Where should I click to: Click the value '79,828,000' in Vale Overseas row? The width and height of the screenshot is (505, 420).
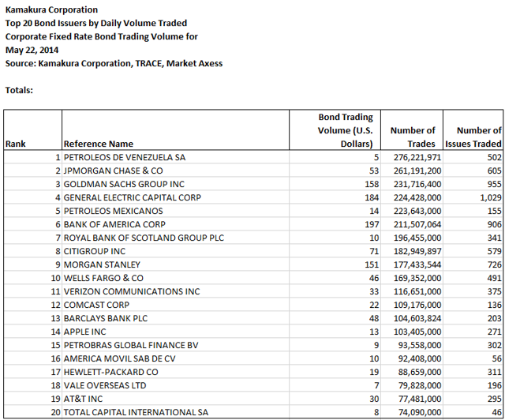click(x=420, y=385)
